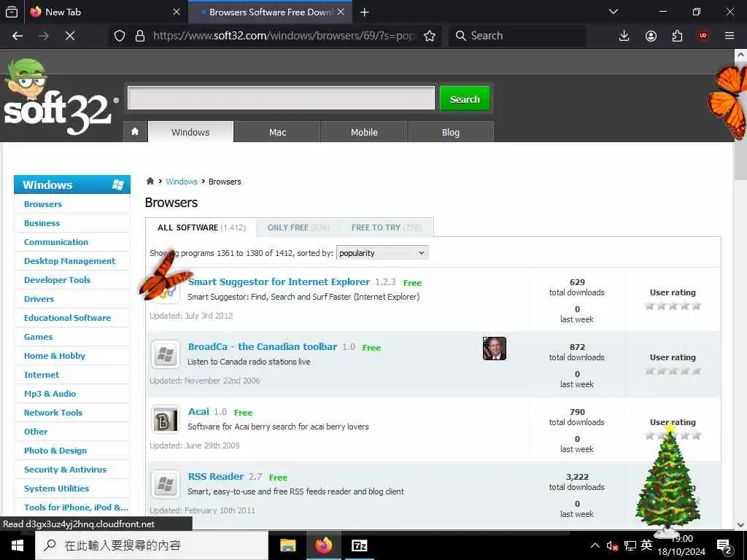Stop loading the page
This screenshot has width=747, height=560.
click(x=70, y=36)
